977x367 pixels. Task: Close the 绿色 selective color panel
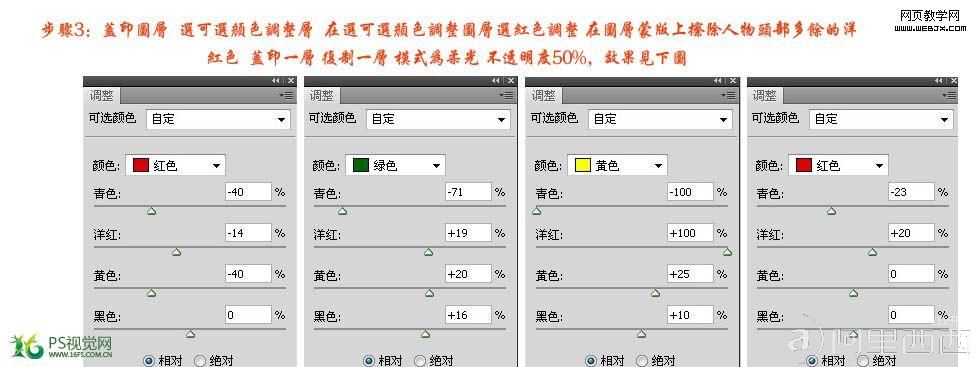[511, 81]
